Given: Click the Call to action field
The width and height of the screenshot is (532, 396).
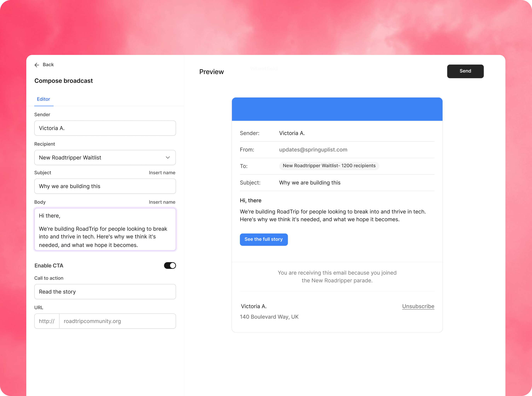Looking at the screenshot, I should click(x=105, y=292).
